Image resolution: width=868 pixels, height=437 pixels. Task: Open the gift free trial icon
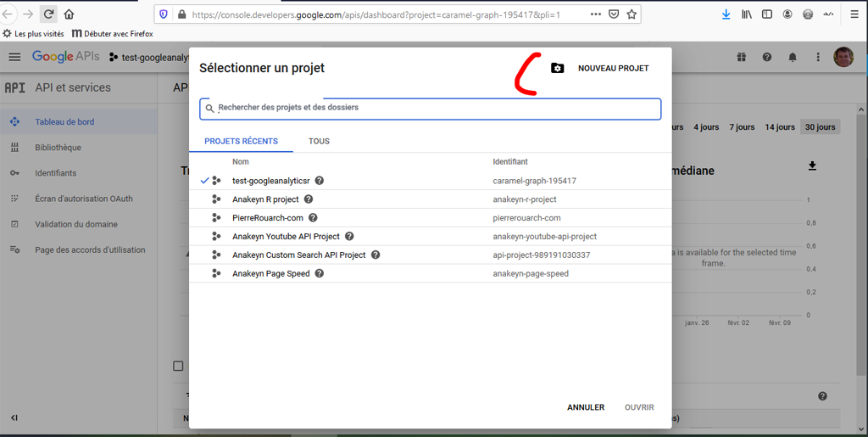[x=741, y=57]
